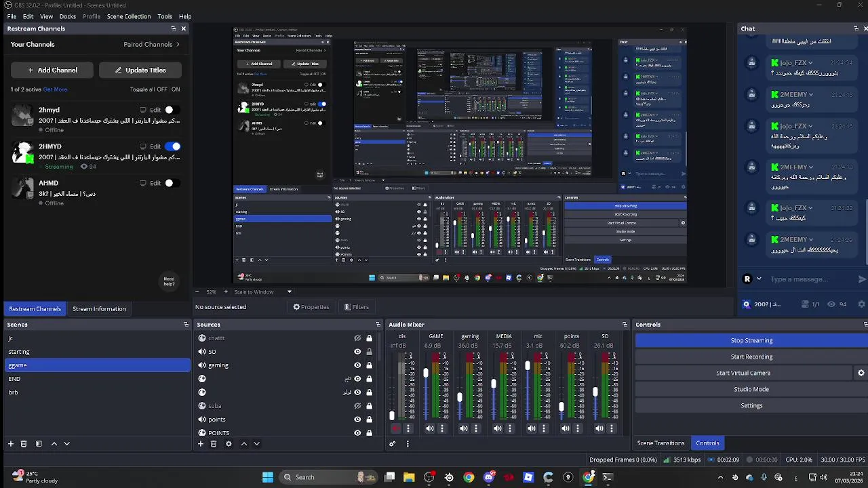Show hidden system tray icons

(x=720, y=477)
